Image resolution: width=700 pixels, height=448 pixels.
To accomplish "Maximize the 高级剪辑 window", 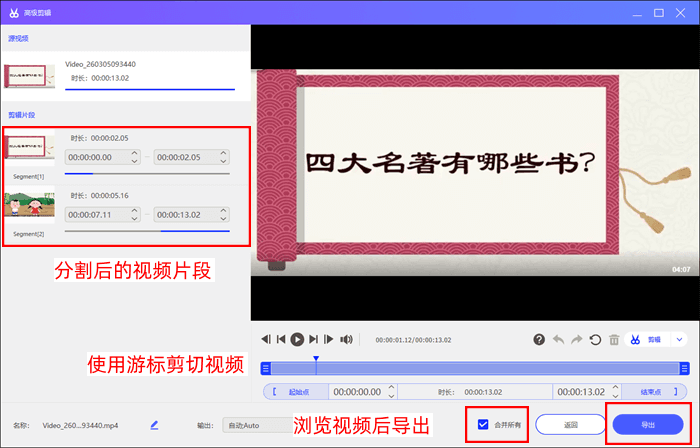I will click(x=658, y=13).
